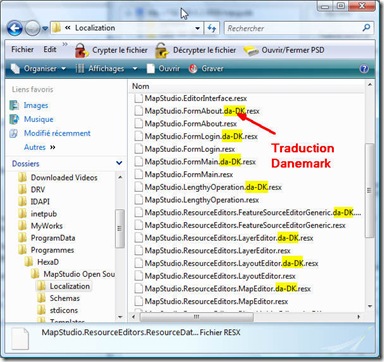
Task: Collapse the Dossiers folder pane chevron
Action: click(119, 163)
